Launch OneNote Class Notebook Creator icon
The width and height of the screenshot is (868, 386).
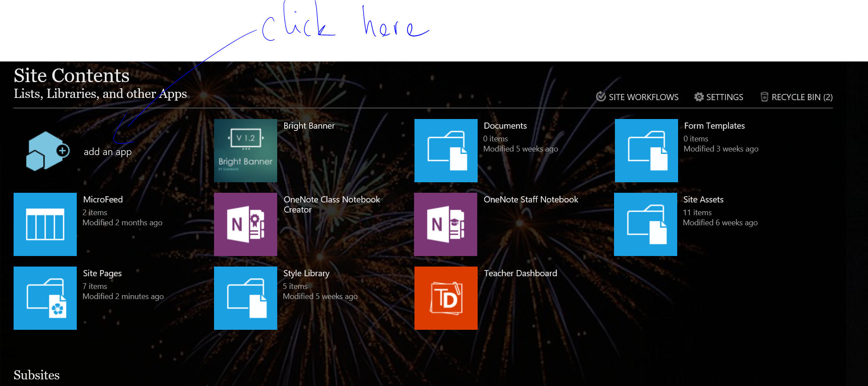(x=245, y=224)
